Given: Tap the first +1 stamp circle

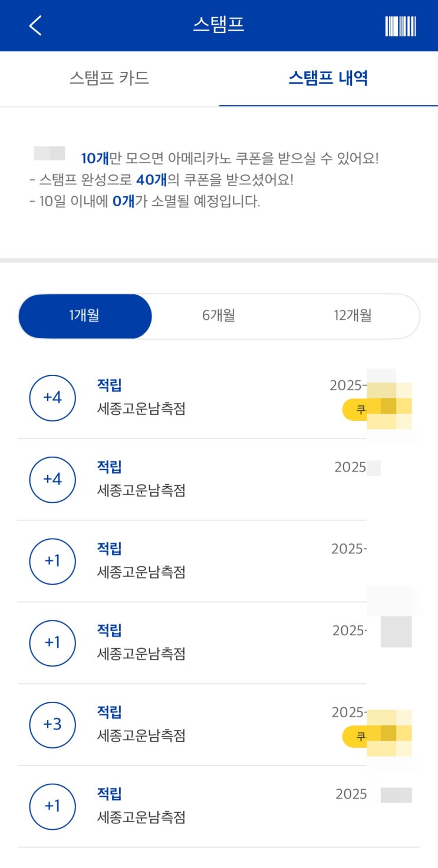Looking at the screenshot, I should pos(52,561).
